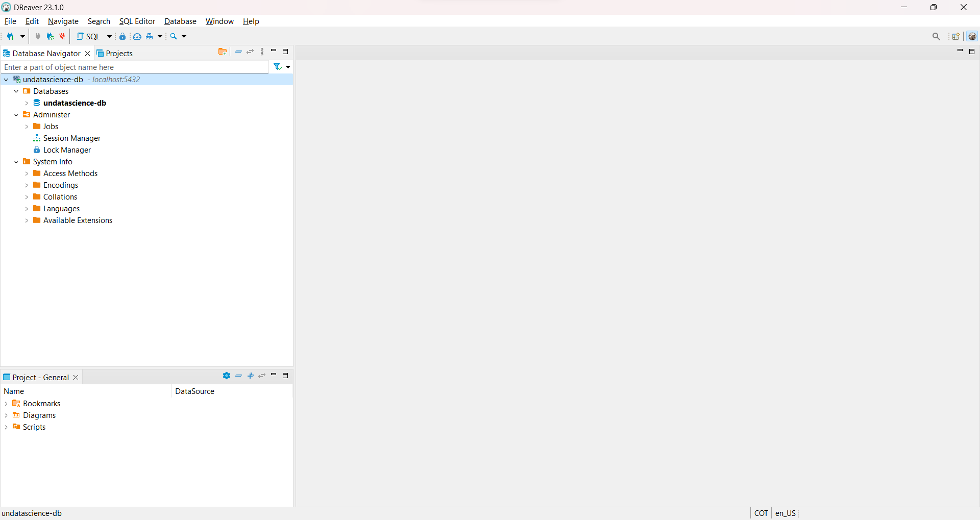Expand the Collations folder
Image resolution: width=980 pixels, height=520 pixels.
27,197
